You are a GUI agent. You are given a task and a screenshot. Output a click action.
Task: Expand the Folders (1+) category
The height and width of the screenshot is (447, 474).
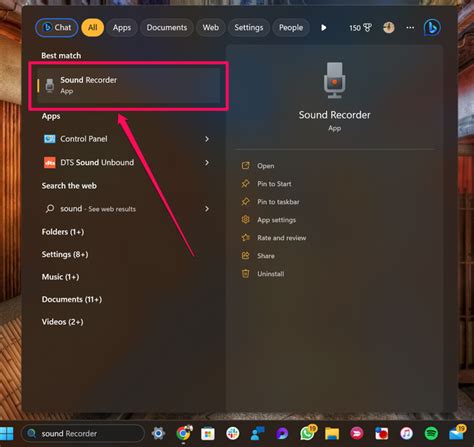pyautogui.click(x=63, y=232)
